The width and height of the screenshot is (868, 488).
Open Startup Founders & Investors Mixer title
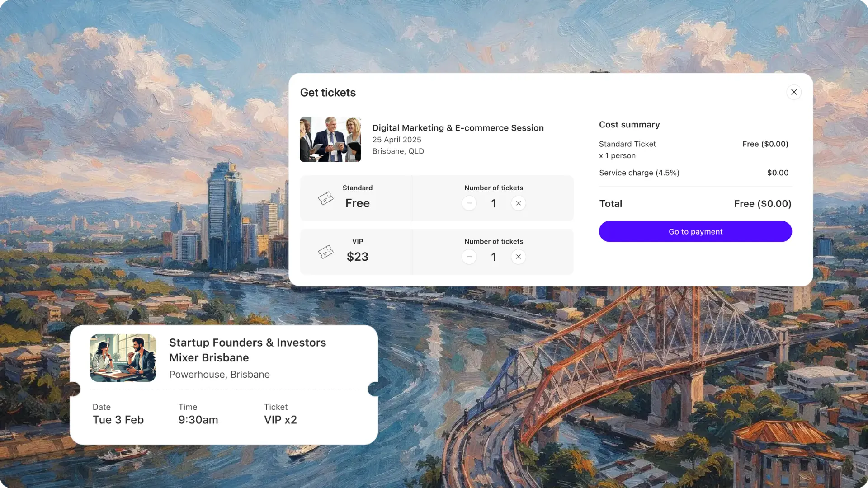point(248,350)
